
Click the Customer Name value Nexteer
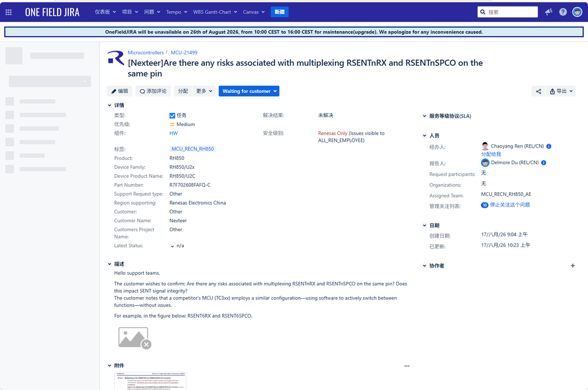tap(178, 221)
